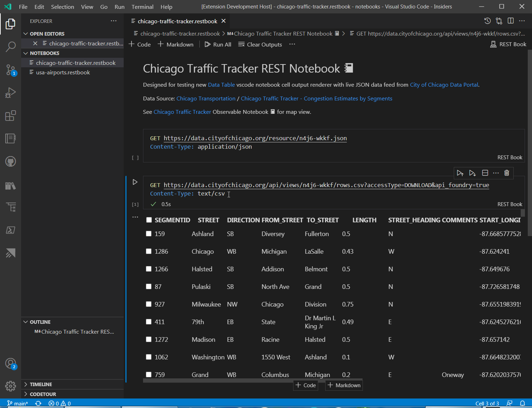532x408 pixels.
Task: Delete the CSV GET cell
Action: point(507,173)
